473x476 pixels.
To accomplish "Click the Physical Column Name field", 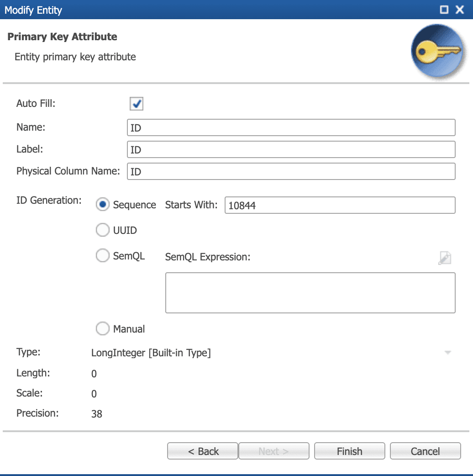I will [x=291, y=171].
